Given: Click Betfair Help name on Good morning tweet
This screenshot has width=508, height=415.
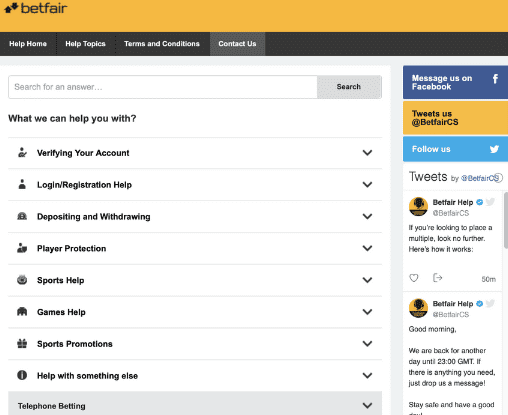Looking at the screenshot, I should click(453, 304).
